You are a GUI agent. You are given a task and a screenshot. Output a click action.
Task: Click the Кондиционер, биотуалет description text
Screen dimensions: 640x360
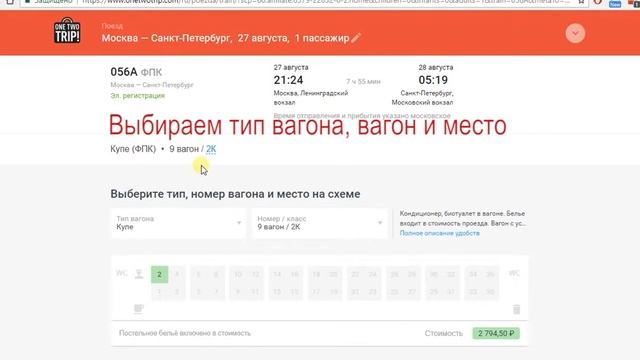[x=462, y=218]
